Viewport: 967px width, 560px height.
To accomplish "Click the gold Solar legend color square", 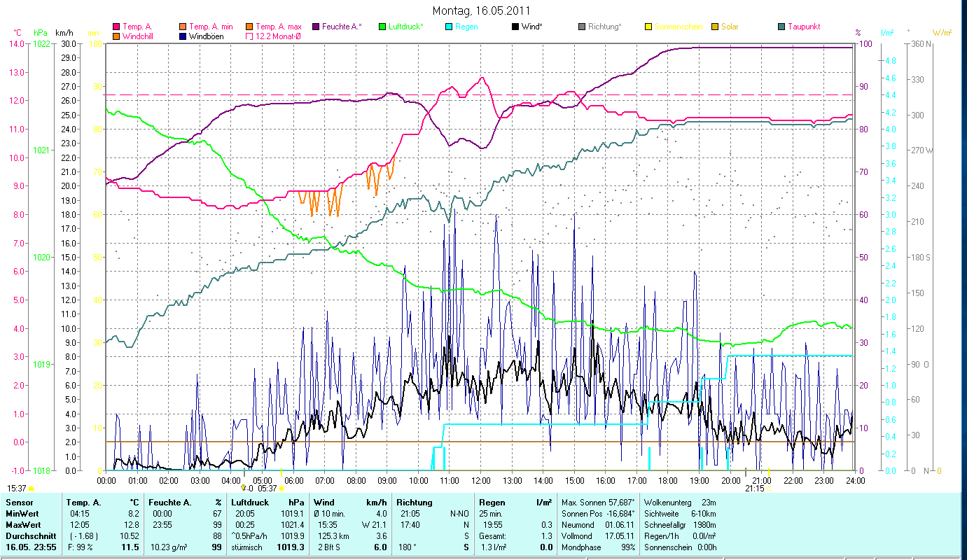I will [714, 27].
